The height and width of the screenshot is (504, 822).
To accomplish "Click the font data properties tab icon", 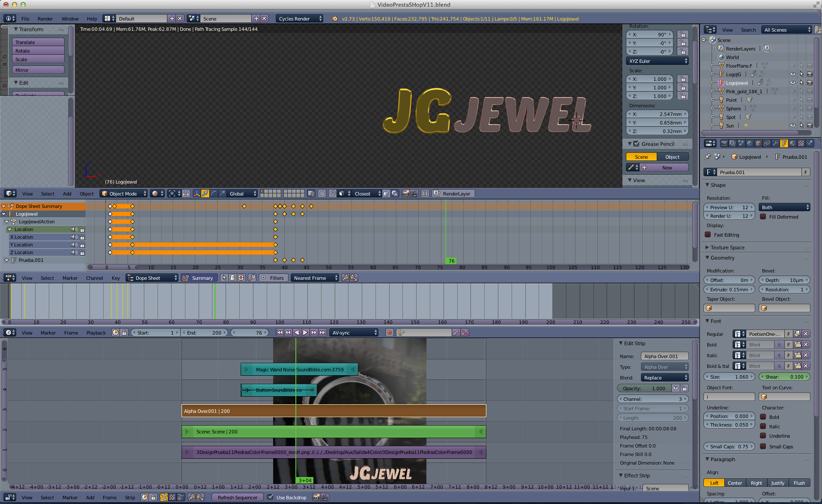I will pyautogui.click(x=784, y=143).
